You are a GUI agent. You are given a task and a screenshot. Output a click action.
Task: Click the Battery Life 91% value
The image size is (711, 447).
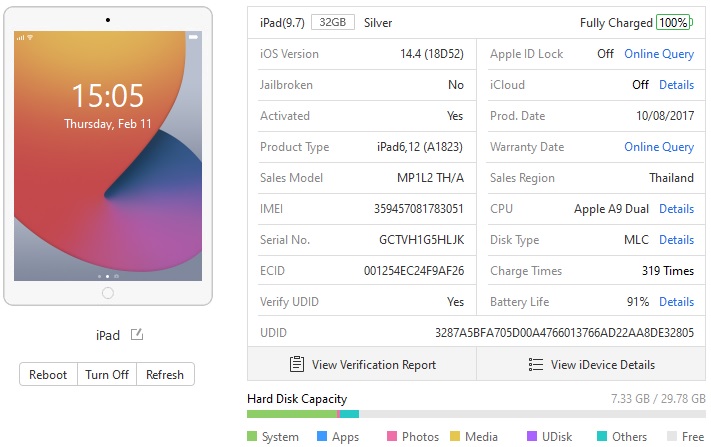tap(638, 302)
